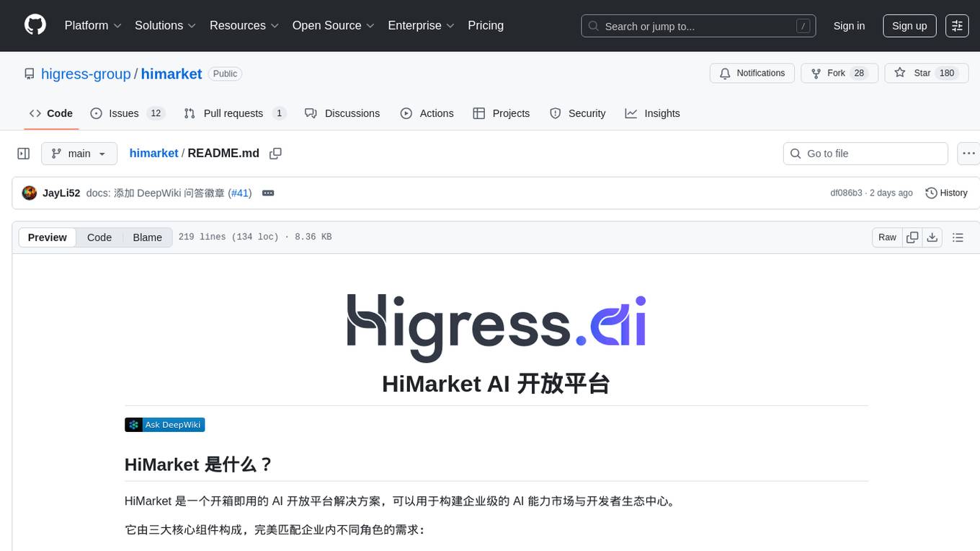Open the higress-group organization link
Image resolution: width=980 pixels, height=551 pixels.
(x=86, y=74)
